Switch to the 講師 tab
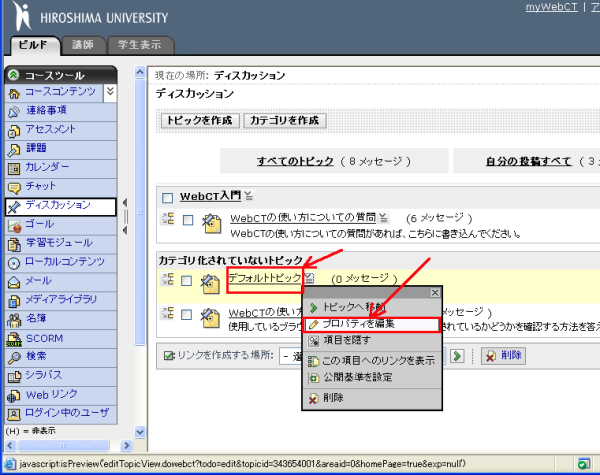 click(83, 45)
